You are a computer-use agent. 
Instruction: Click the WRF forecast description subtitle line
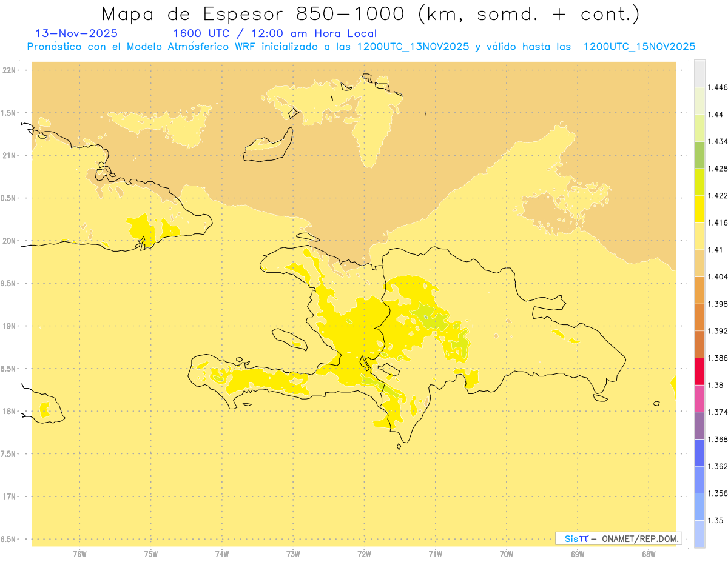tap(361, 47)
